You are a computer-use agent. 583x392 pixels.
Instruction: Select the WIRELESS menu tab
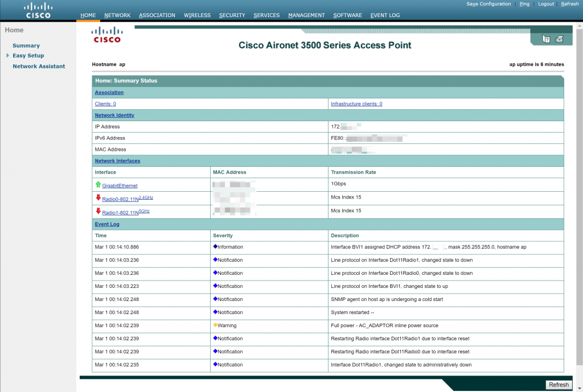pos(197,15)
